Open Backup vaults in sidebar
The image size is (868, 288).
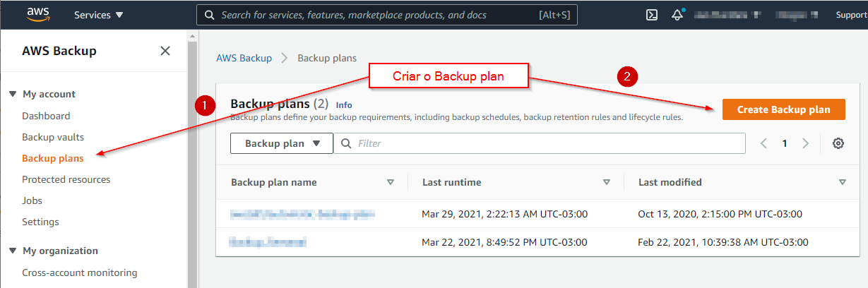tap(53, 137)
